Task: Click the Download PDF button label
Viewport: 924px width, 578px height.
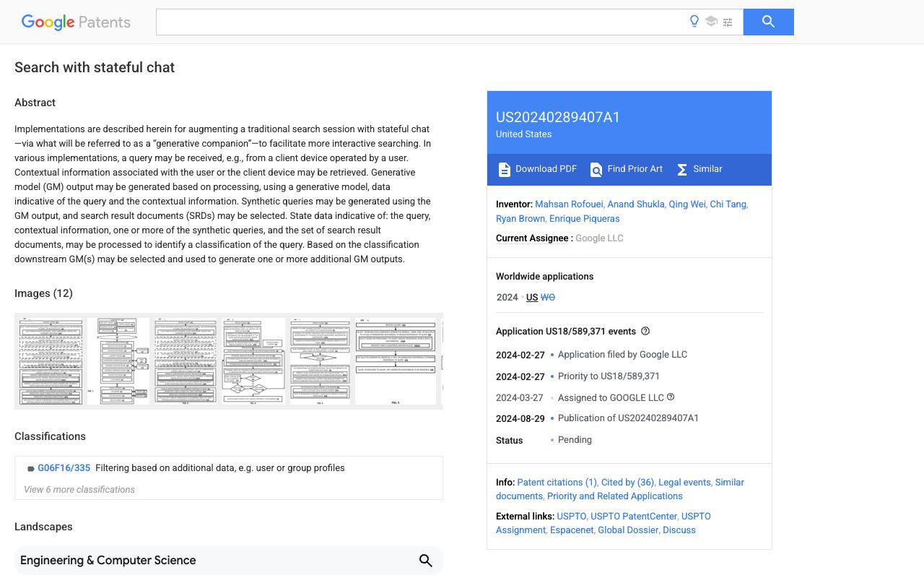Action: click(546, 169)
